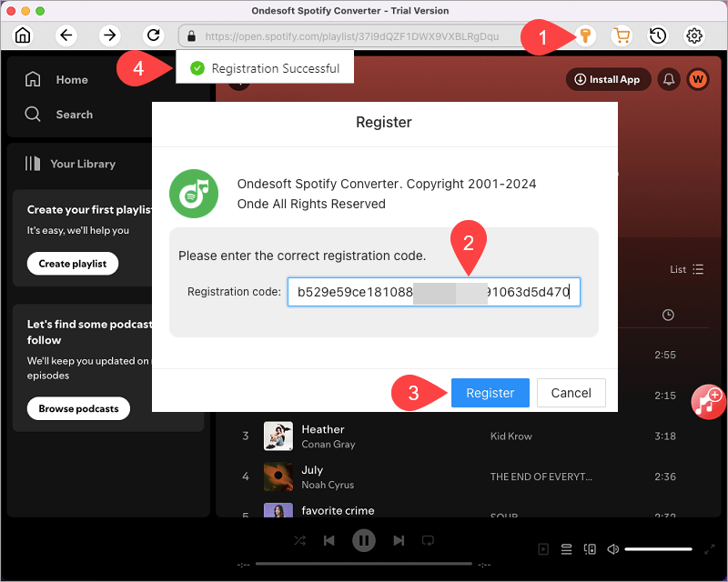Open the play queue icon

coord(566,549)
